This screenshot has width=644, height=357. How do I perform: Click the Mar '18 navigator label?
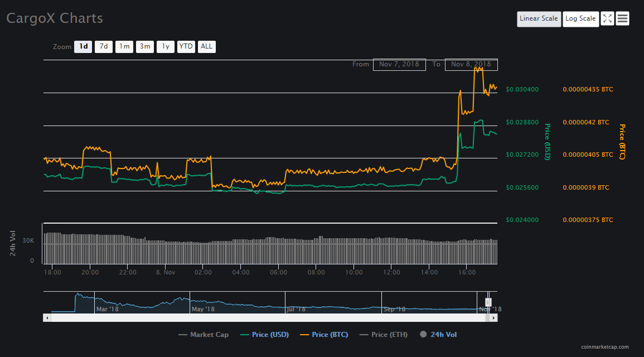point(107,310)
